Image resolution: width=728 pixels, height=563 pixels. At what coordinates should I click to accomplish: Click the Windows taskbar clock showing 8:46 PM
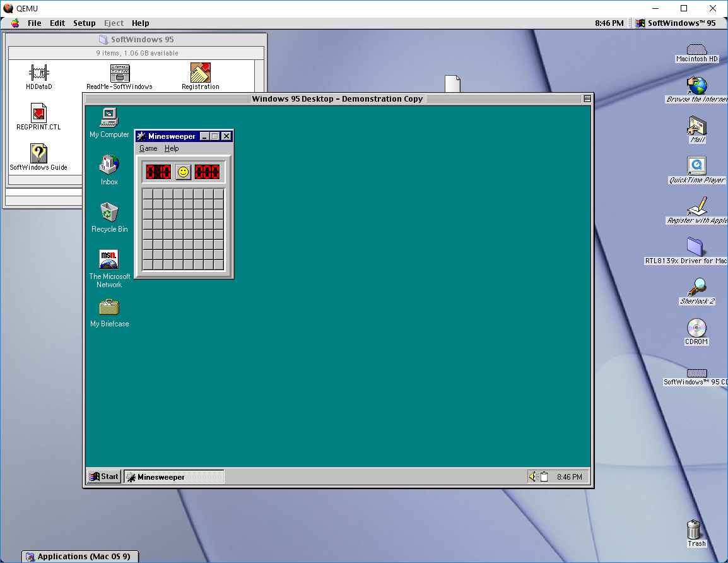pos(569,477)
